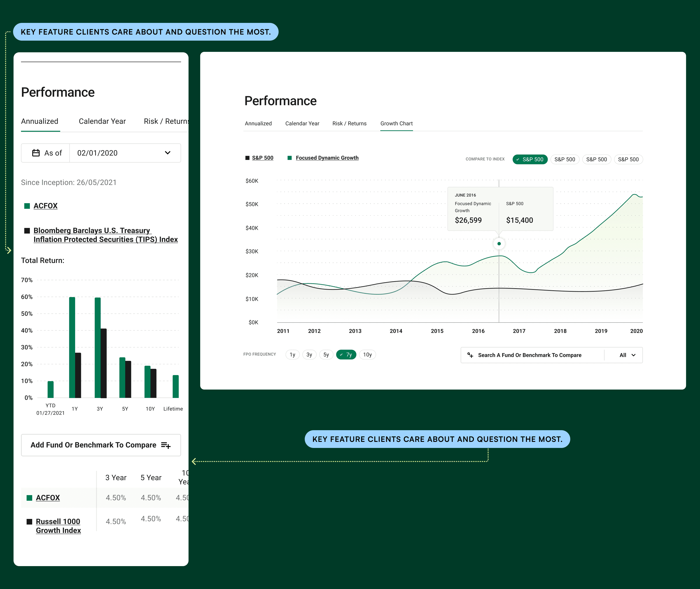Open the As of date dropdown chevron
Viewport: 700px width, 589px height.
pos(168,153)
